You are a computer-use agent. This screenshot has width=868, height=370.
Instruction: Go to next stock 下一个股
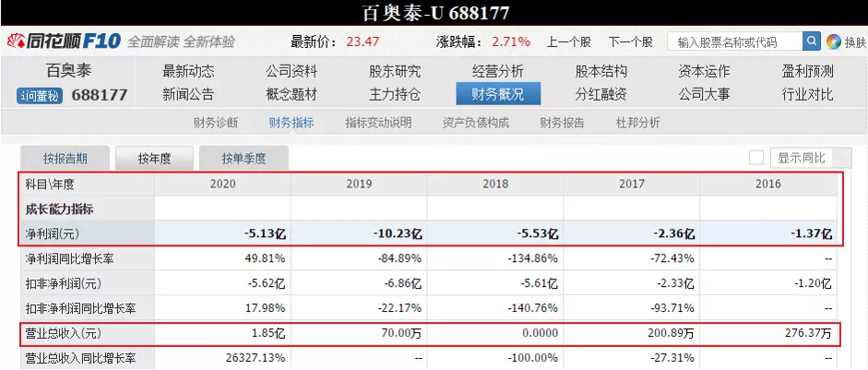point(631,42)
